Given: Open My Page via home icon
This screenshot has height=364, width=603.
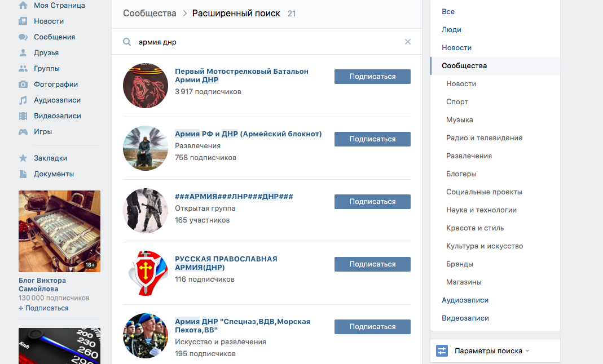Looking at the screenshot, I should [x=23, y=5].
